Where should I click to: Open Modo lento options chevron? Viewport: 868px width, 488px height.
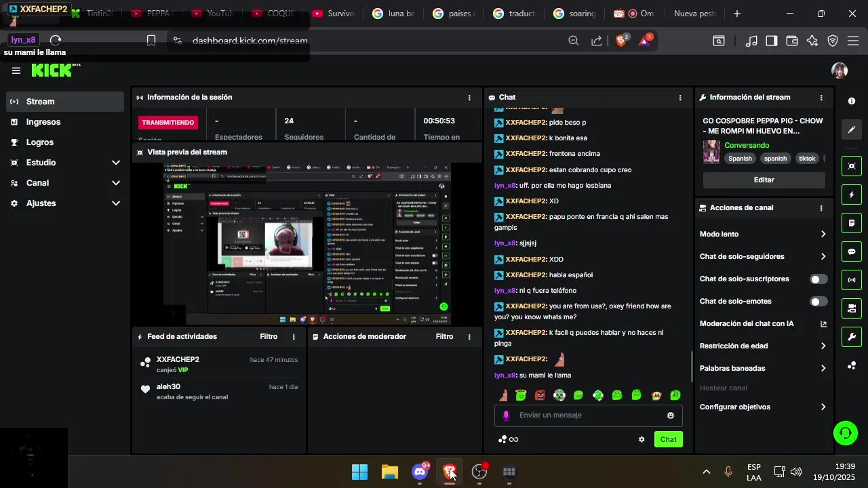(x=823, y=235)
